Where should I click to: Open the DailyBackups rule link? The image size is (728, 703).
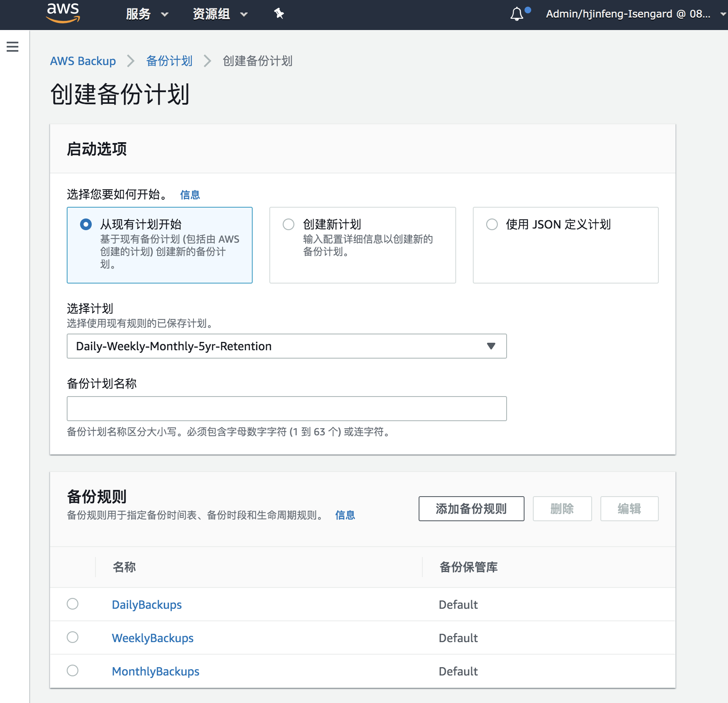click(147, 605)
